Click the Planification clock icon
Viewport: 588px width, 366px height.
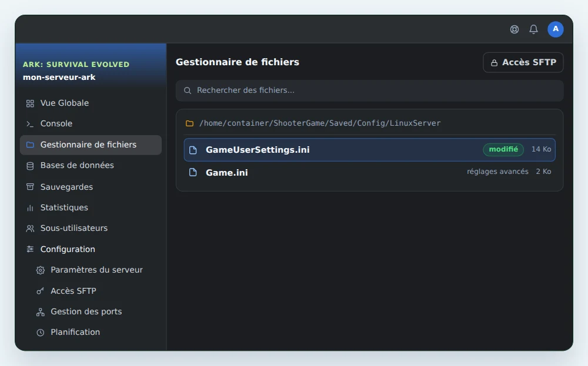[x=40, y=333]
